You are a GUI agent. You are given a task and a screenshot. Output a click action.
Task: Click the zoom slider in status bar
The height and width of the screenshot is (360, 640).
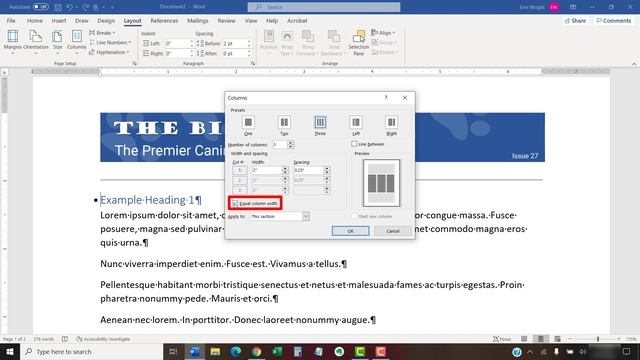pyautogui.click(x=598, y=339)
